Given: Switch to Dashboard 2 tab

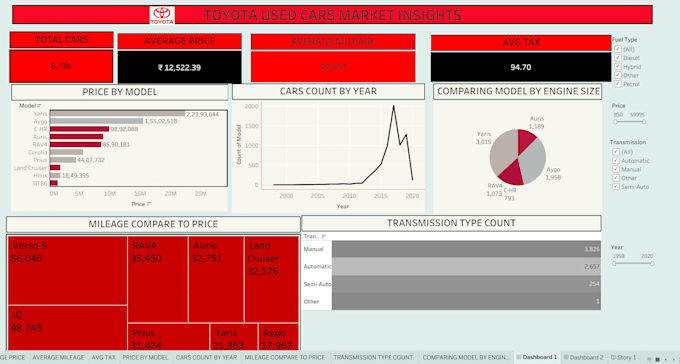Looking at the screenshot, I should pyautogui.click(x=583, y=357).
